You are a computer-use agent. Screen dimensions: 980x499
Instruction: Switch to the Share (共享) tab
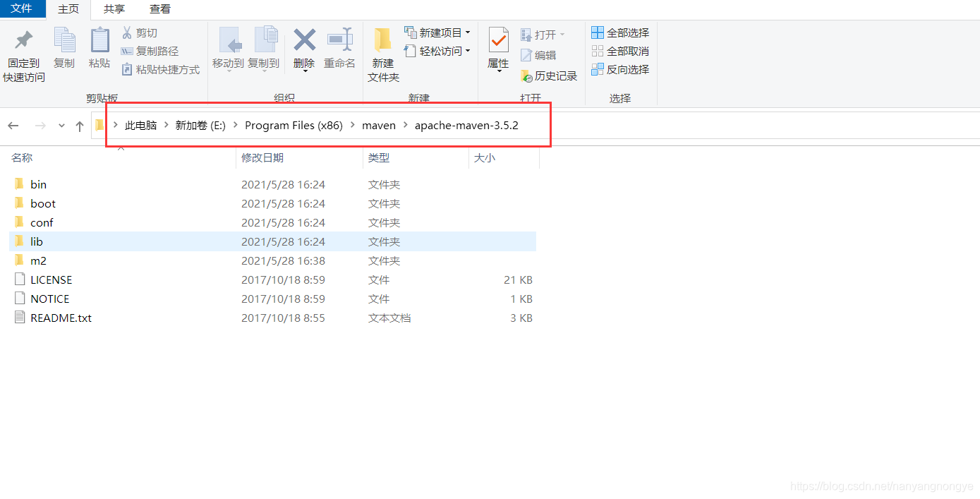pos(114,9)
